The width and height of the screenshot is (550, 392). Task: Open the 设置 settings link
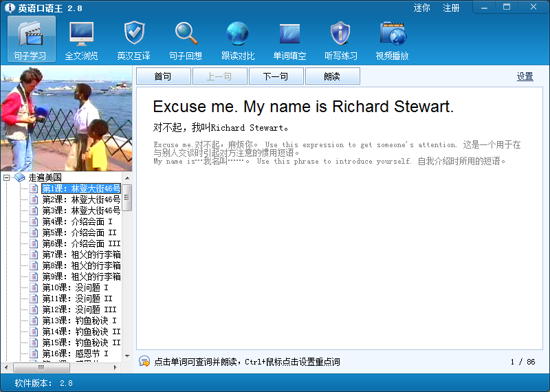[525, 76]
